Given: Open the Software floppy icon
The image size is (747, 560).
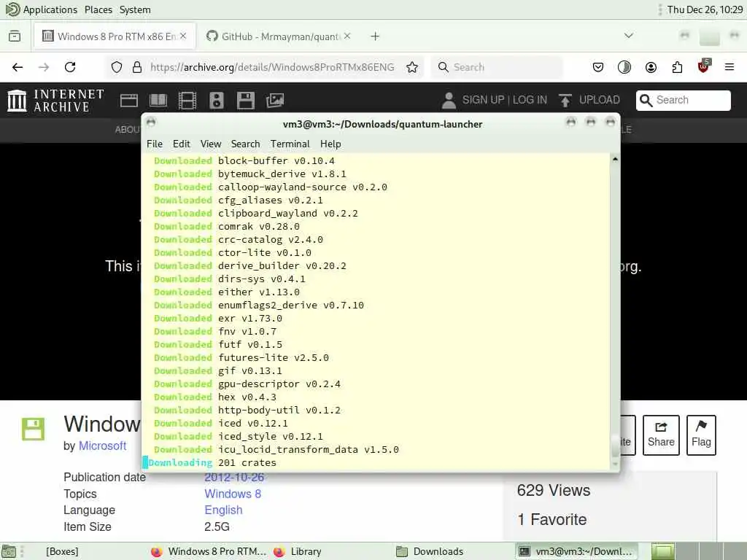Looking at the screenshot, I should pos(245,101).
